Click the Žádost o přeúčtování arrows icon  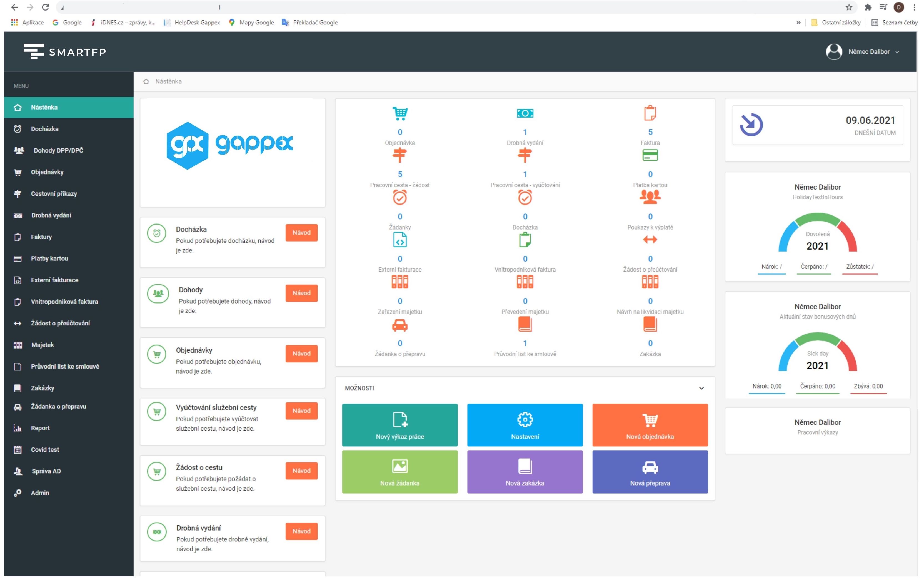(x=650, y=240)
